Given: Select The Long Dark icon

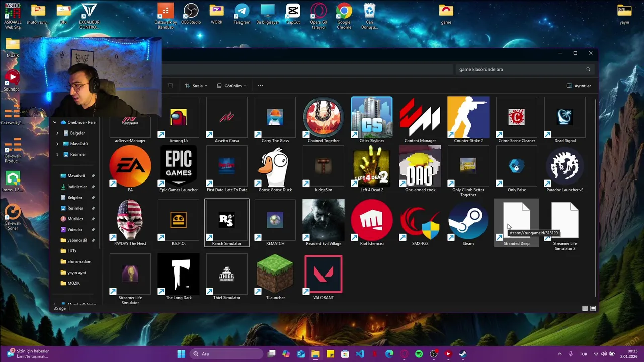Looking at the screenshot, I should pos(179,274).
